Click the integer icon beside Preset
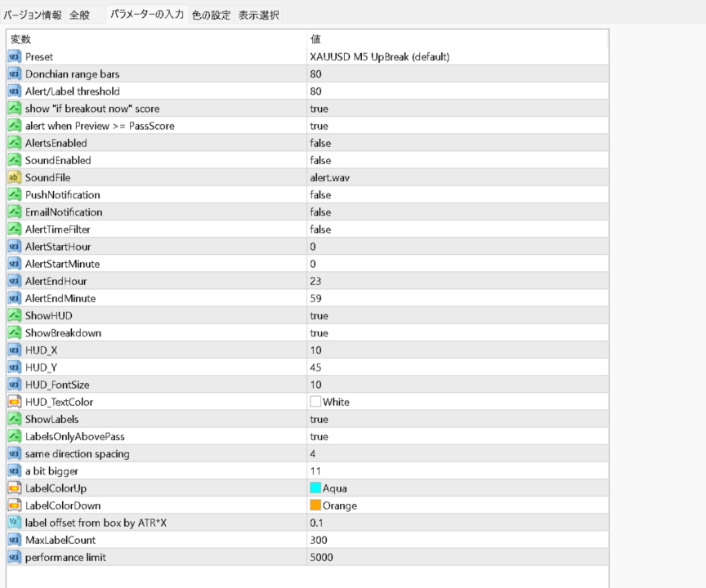 tap(14, 56)
